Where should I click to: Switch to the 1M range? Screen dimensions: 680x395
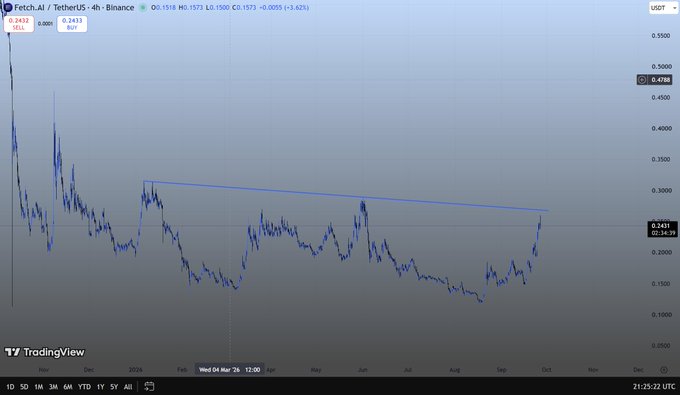click(x=39, y=387)
